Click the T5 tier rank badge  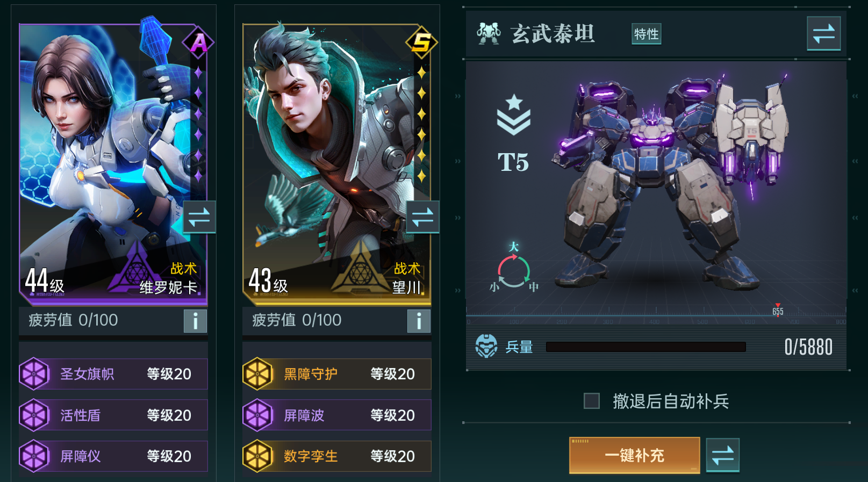click(x=513, y=134)
